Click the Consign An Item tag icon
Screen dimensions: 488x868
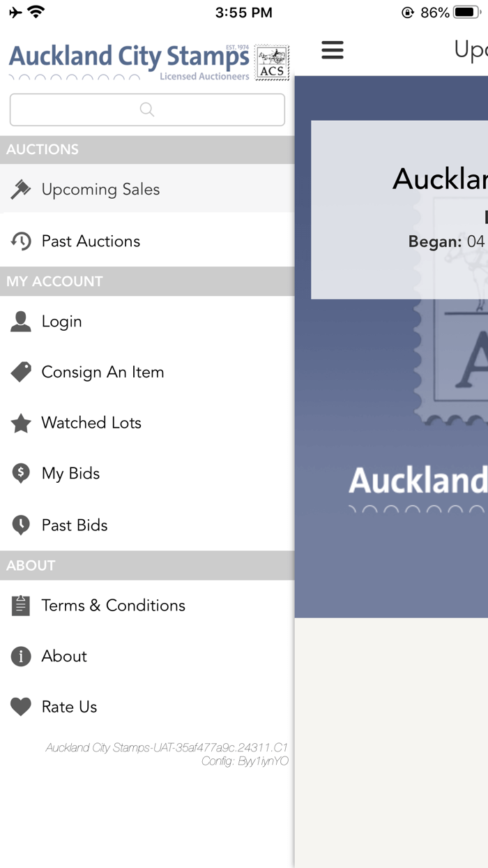[22, 372]
